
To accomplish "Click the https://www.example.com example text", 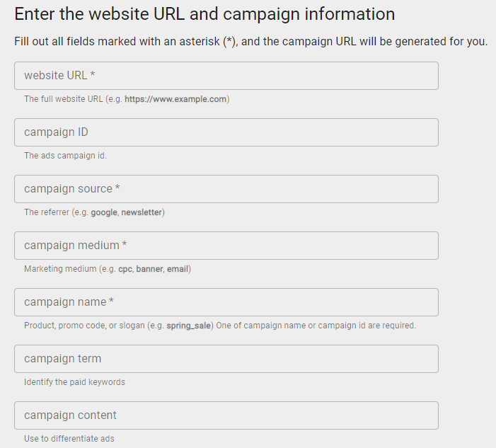I will pyautogui.click(x=175, y=99).
